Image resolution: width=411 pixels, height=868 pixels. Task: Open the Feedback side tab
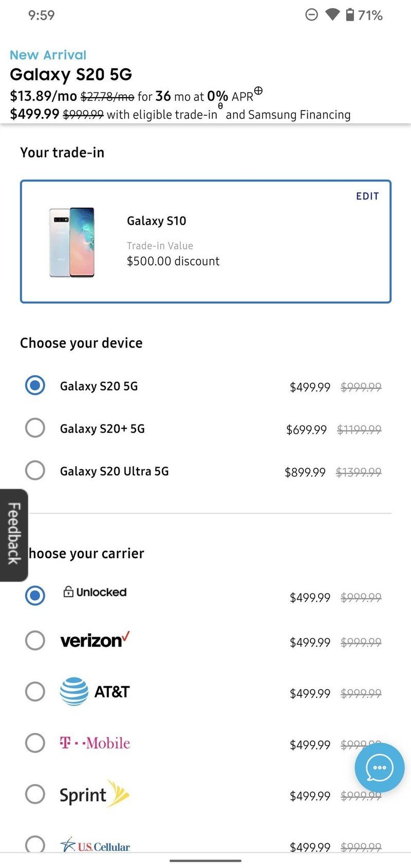click(x=13, y=534)
